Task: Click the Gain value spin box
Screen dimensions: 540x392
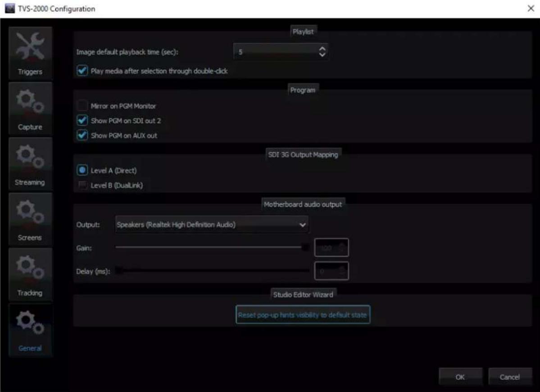Action: tap(331, 248)
